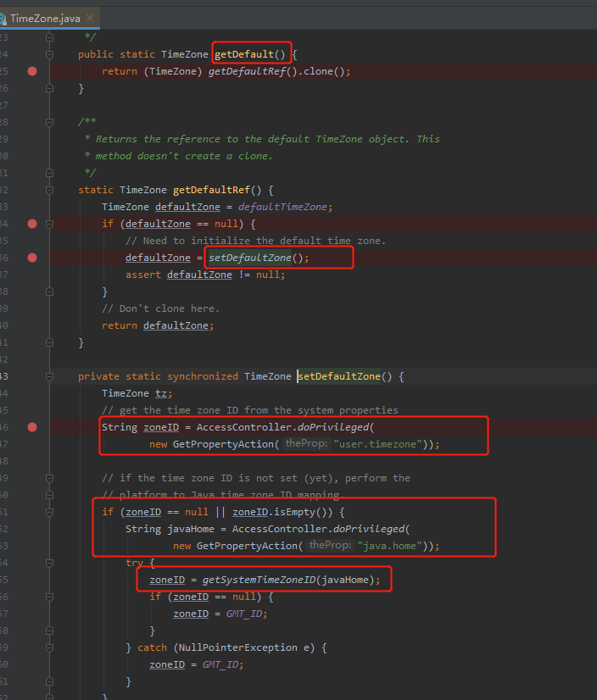Click the assert defaultZone != null line
This screenshot has width=597, height=700.
pyautogui.click(x=205, y=275)
